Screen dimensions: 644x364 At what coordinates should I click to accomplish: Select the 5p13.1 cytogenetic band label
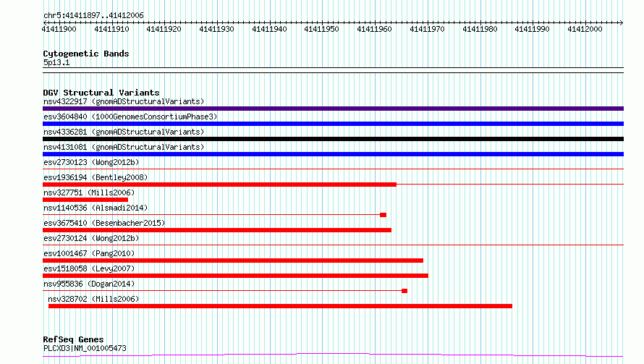click(x=56, y=62)
